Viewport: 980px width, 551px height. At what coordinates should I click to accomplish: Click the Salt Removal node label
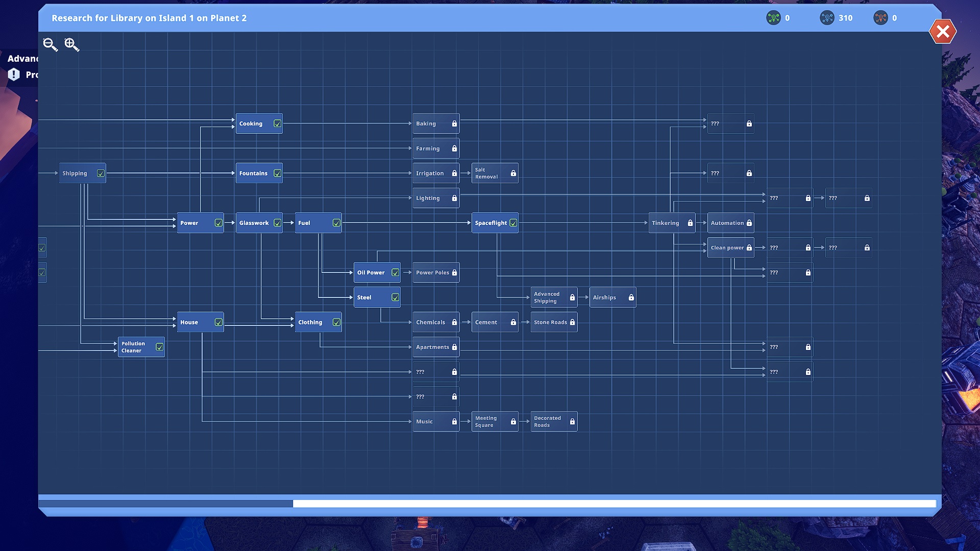coord(486,173)
